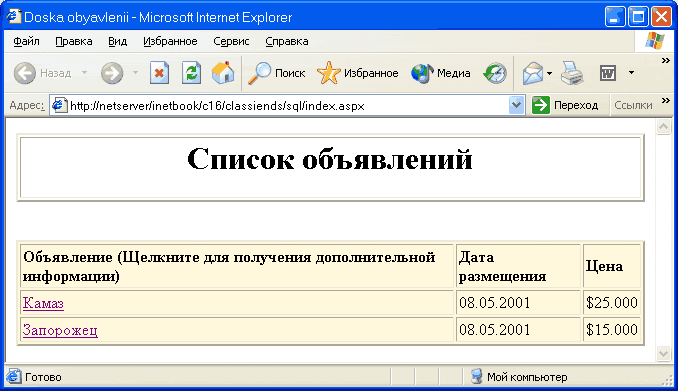This screenshot has height=391, width=678.
Task: Click the Список объявлений heading
Action: [x=330, y=159]
